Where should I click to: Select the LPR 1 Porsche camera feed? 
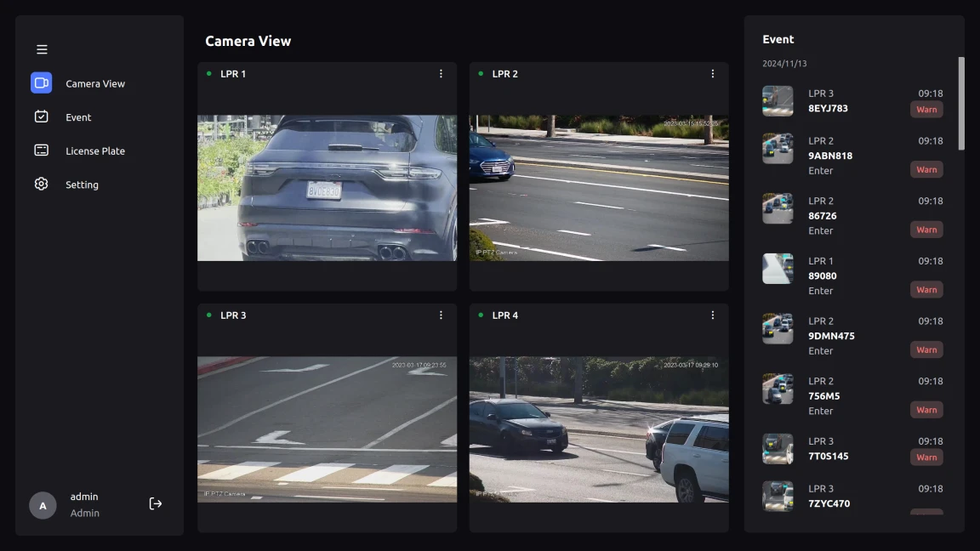327,188
